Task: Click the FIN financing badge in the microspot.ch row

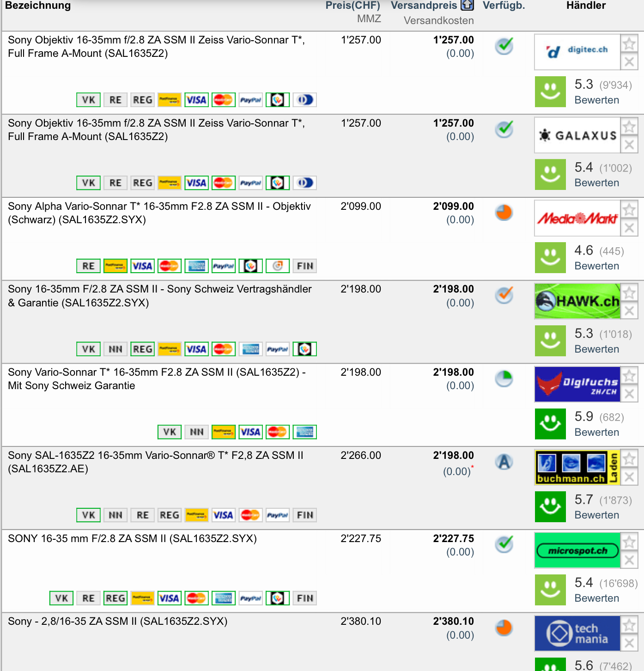Action: click(305, 598)
